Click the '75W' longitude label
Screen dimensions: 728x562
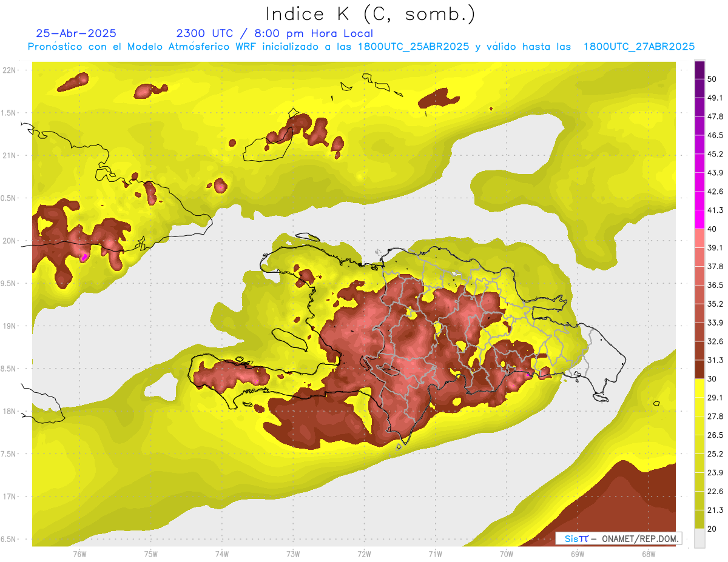pos(151,554)
